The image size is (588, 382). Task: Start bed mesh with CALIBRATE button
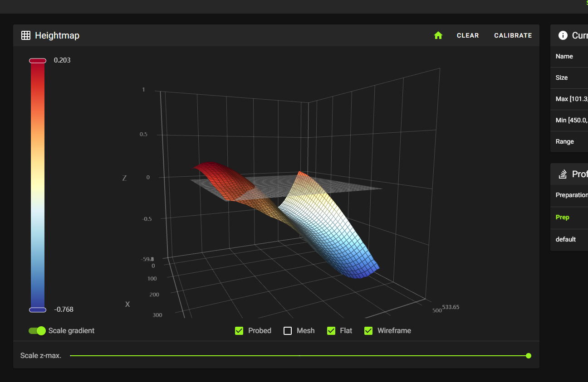tap(513, 35)
